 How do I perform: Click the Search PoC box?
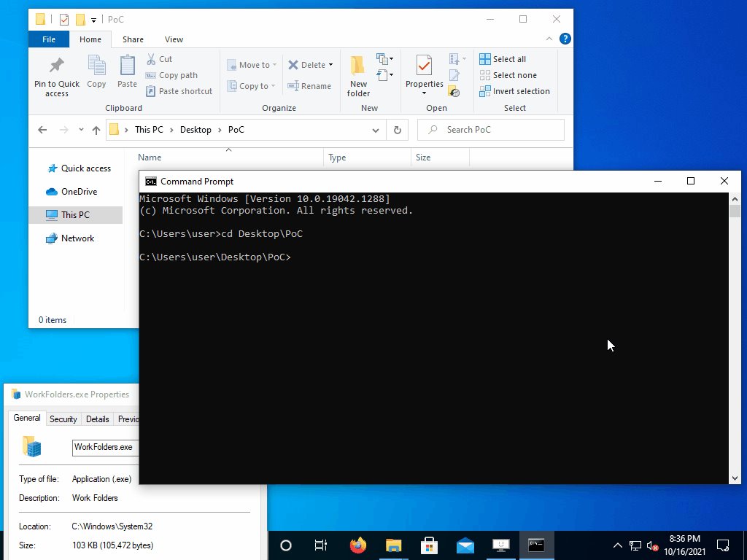coord(491,130)
